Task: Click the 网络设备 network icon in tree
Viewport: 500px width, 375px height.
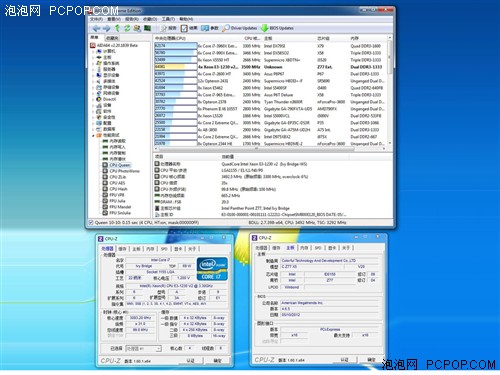Action: click(x=99, y=93)
